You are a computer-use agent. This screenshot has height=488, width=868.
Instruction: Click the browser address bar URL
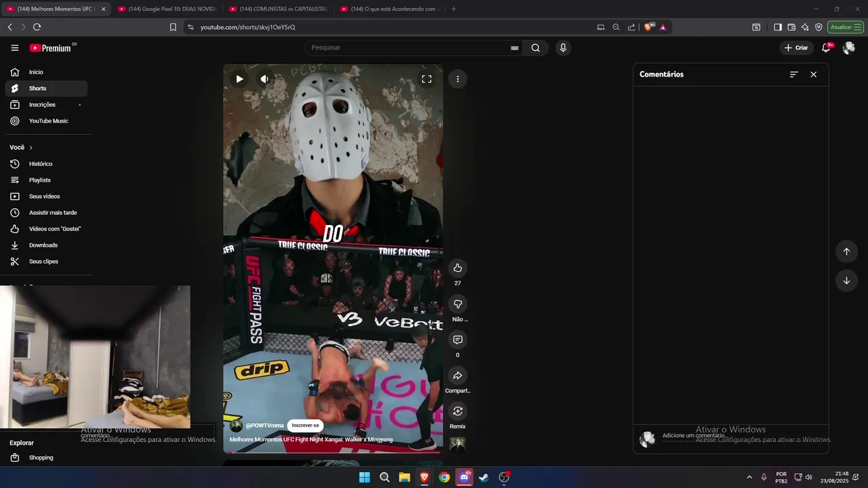[x=248, y=27]
